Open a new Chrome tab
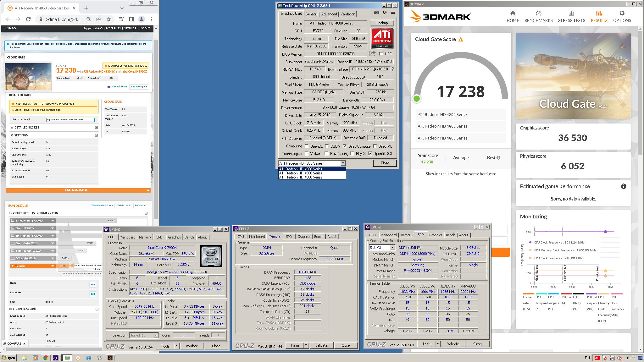The width and height of the screenshot is (644, 362). point(86,8)
